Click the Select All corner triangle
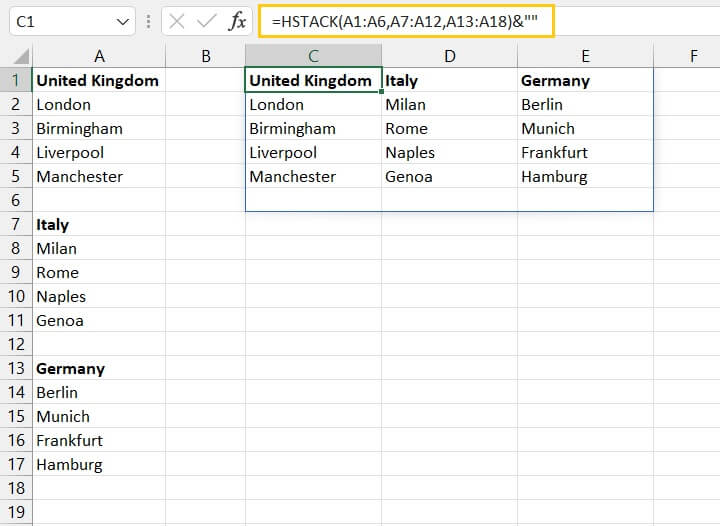 pyautogui.click(x=20, y=57)
